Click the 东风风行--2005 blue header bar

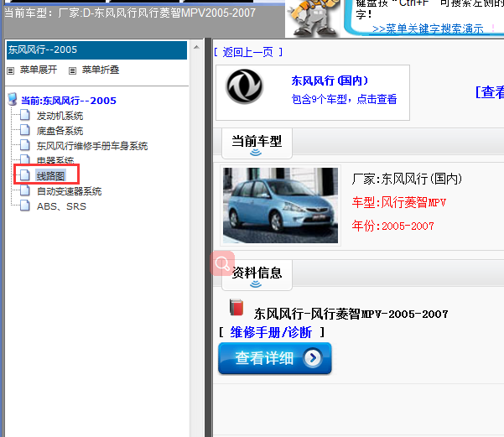[x=96, y=50]
